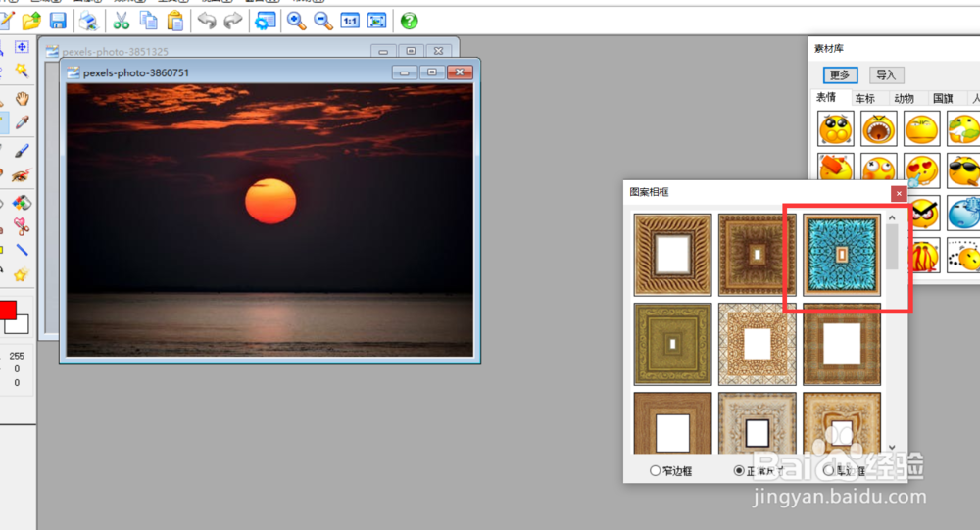Select the magic wand tool

coord(22,70)
